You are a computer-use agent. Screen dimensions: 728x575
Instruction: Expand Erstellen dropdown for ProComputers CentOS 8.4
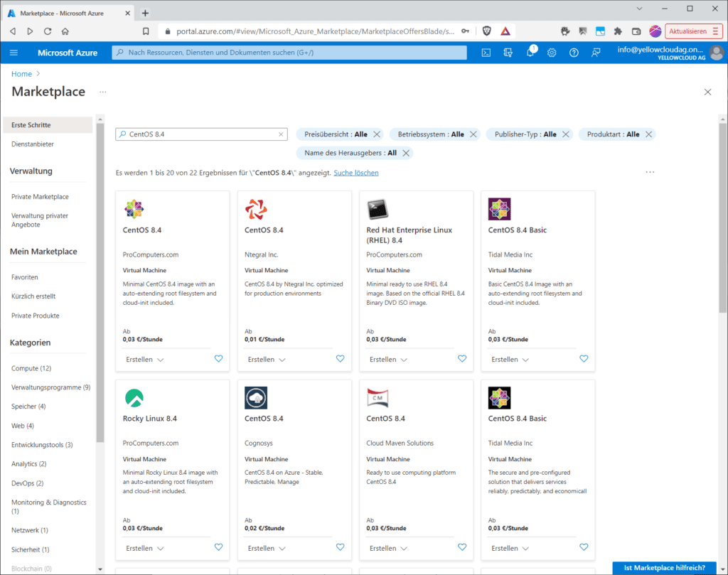pos(145,360)
